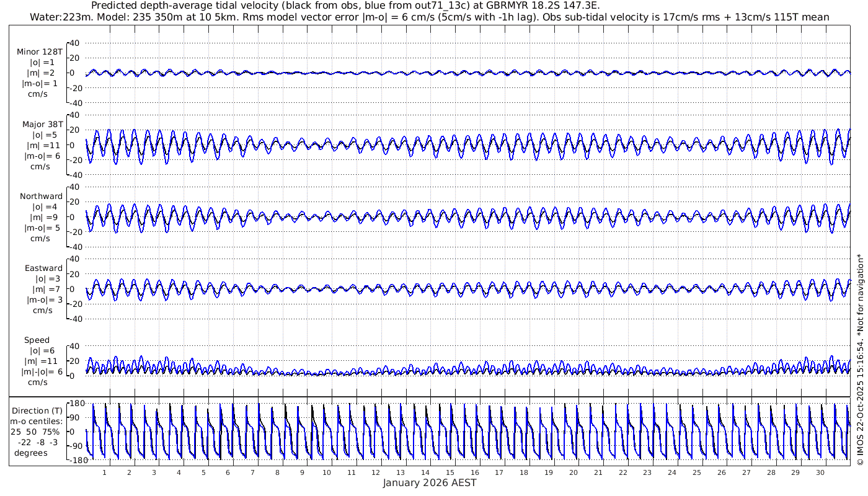Image resolution: width=868 pixels, height=496 pixels.
Task: Click the "40" tick on the Minor panel axis
Action: coord(75,43)
